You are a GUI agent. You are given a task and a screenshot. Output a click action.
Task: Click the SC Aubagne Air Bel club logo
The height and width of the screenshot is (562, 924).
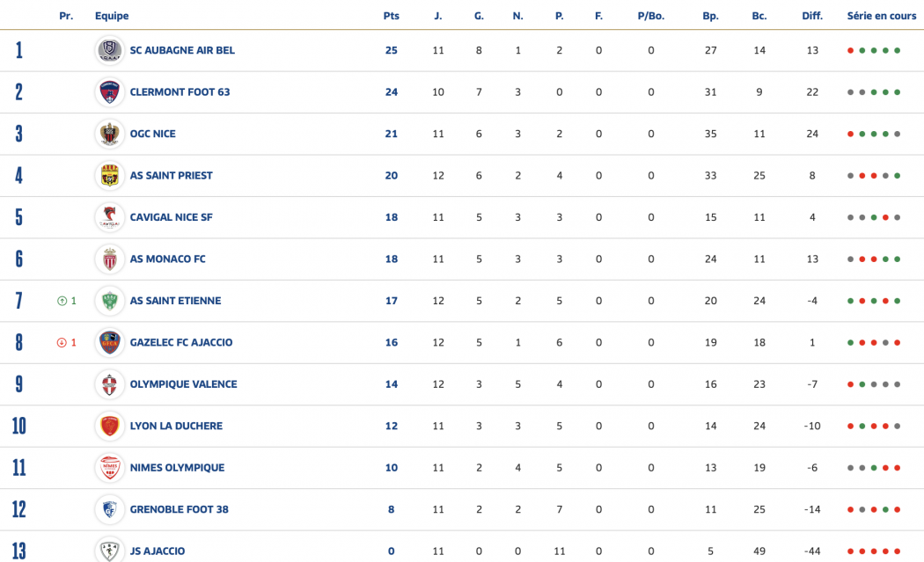pyautogui.click(x=110, y=50)
